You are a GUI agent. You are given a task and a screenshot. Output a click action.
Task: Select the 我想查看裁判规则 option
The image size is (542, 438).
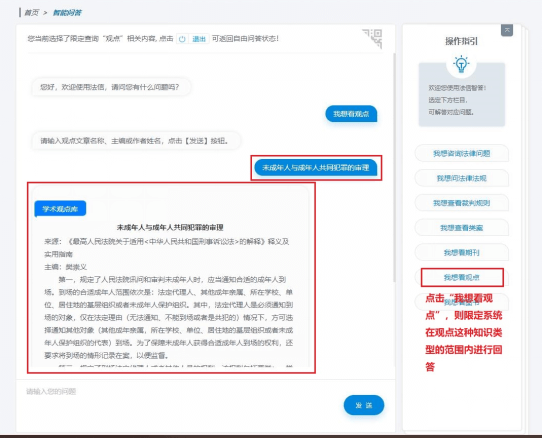pyautogui.click(x=461, y=203)
